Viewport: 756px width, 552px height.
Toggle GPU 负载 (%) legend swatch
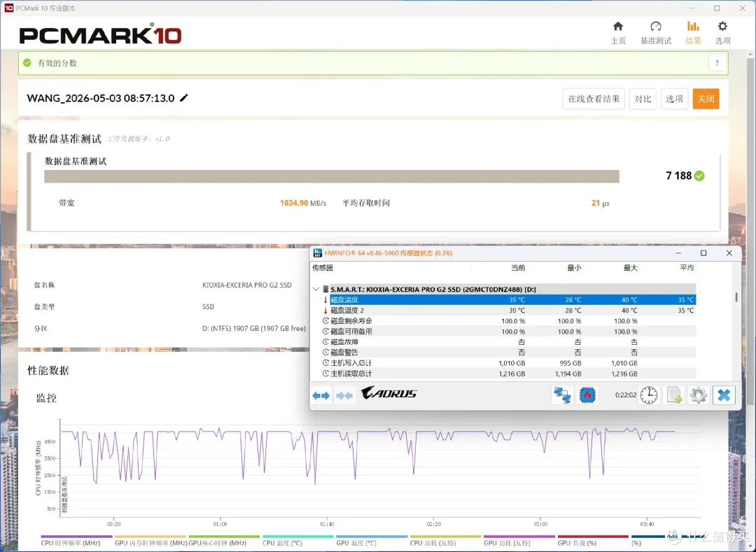tap(593, 536)
